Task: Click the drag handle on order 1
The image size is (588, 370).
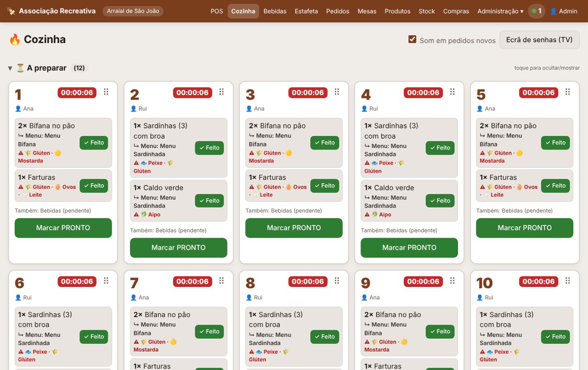Action: pyautogui.click(x=106, y=92)
